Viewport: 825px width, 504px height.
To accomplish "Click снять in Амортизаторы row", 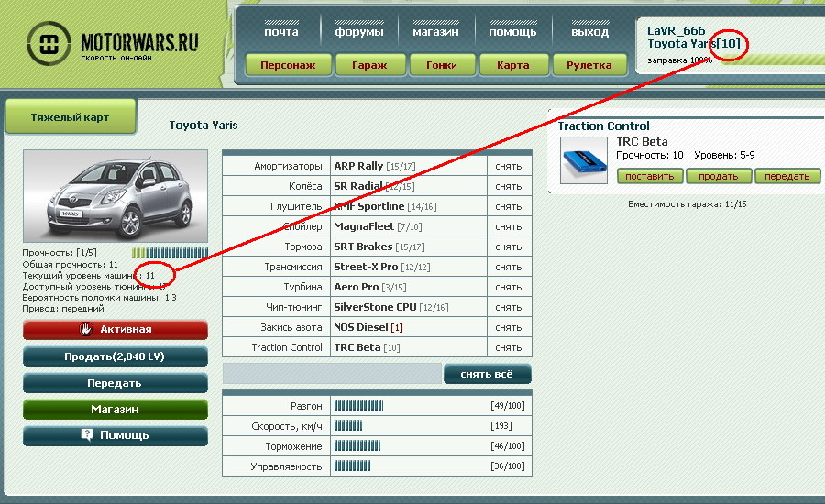I will click(x=509, y=166).
